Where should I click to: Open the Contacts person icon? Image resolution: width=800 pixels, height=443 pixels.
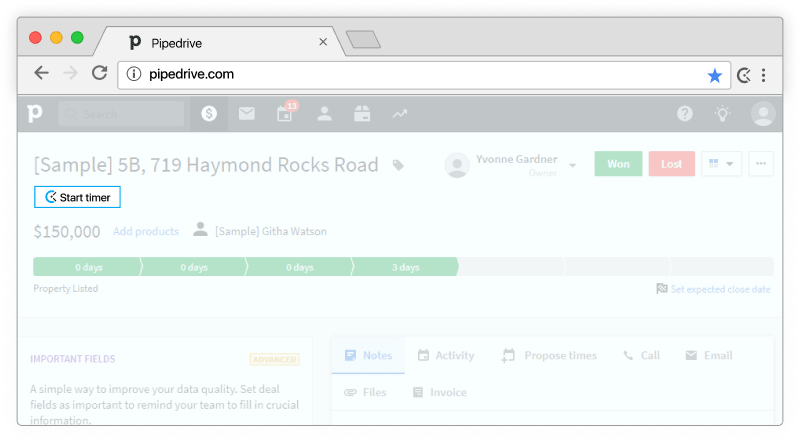tap(324, 113)
